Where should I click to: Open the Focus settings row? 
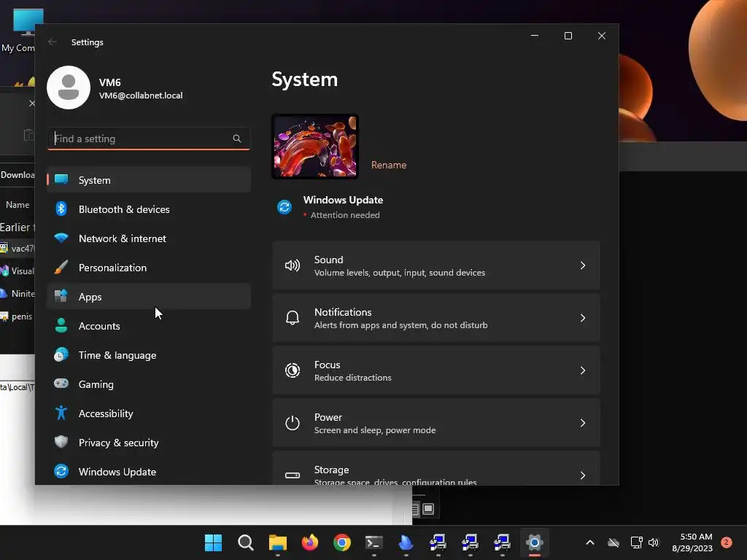pos(436,370)
